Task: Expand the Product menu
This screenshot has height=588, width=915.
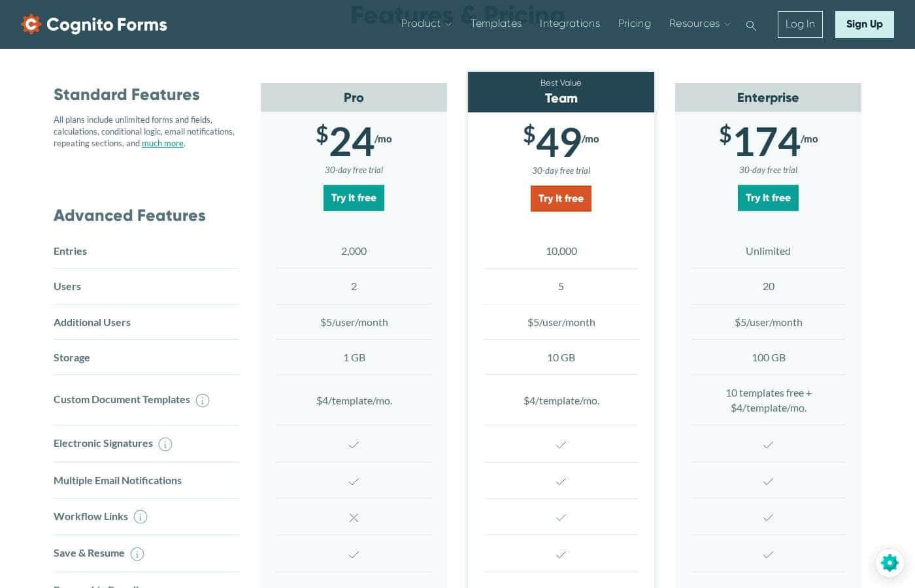Action: click(426, 24)
